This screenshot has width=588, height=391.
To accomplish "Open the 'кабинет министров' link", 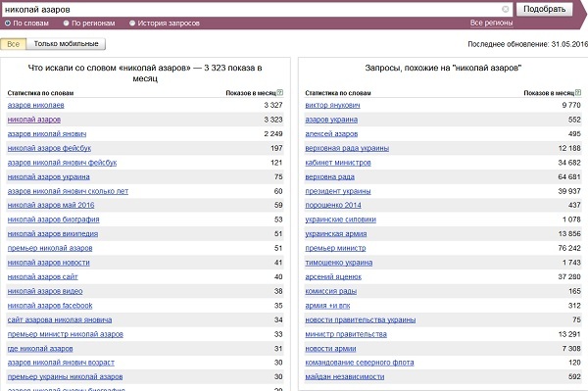I will tap(338, 163).
